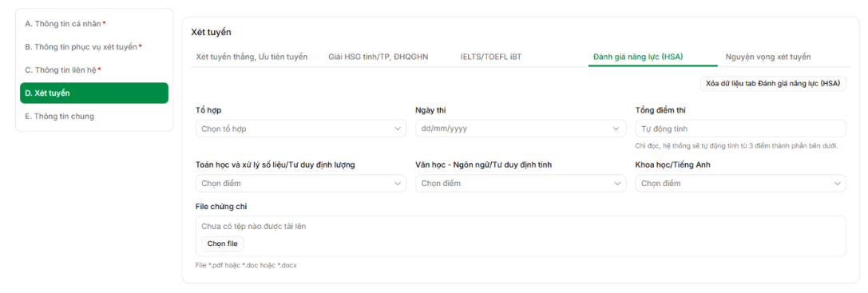Image resolution: width=868 pixels, height=293 pixels.
Task: Open Văn học - Ngôn ngữ score dropdown
Action: coord(521,184)
